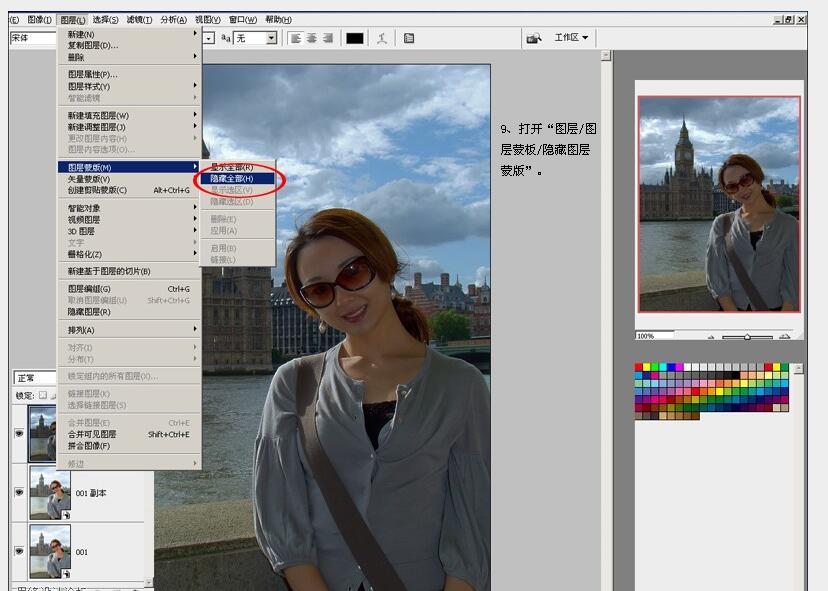Hide the topmost layer using its eye icon
The image size is (828, 591).
point(18,435)
